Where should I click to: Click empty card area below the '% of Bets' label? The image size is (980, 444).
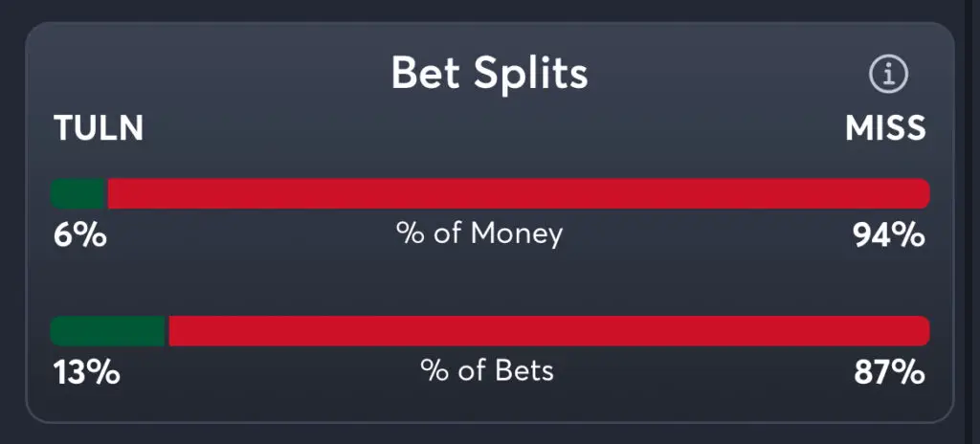[x=488, y=404]
